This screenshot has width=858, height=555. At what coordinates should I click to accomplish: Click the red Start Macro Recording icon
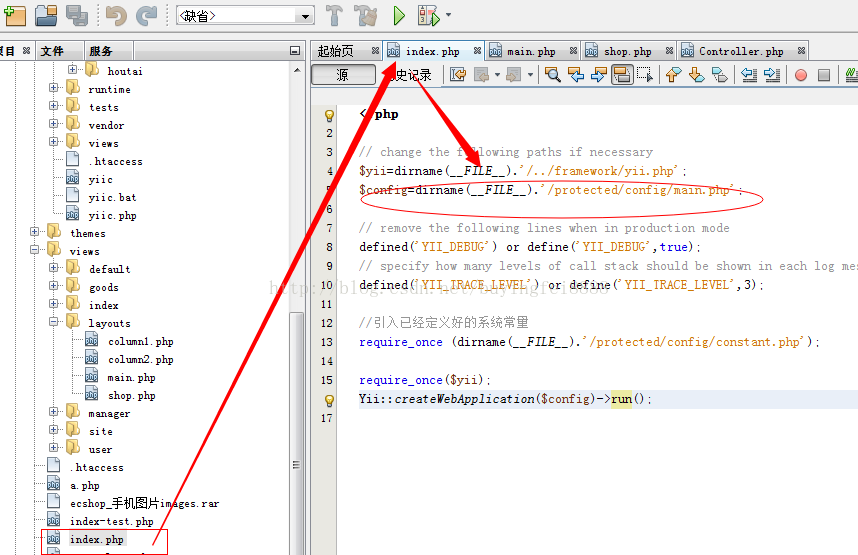(801, 75)
